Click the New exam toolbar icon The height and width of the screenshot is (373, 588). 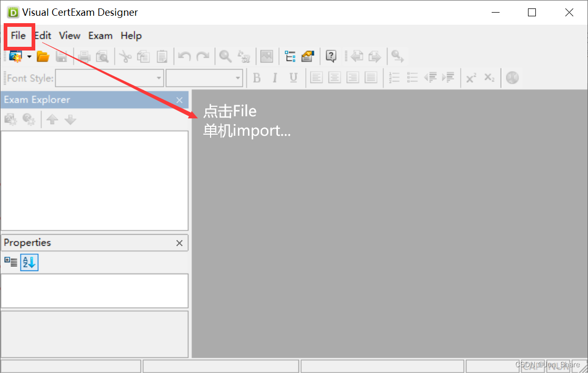(16, 57)
